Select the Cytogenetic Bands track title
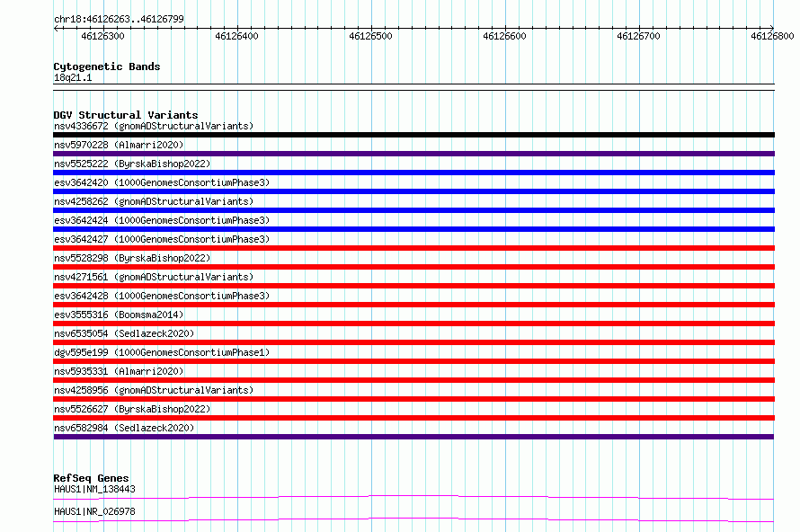 click(x=107, y=66)
